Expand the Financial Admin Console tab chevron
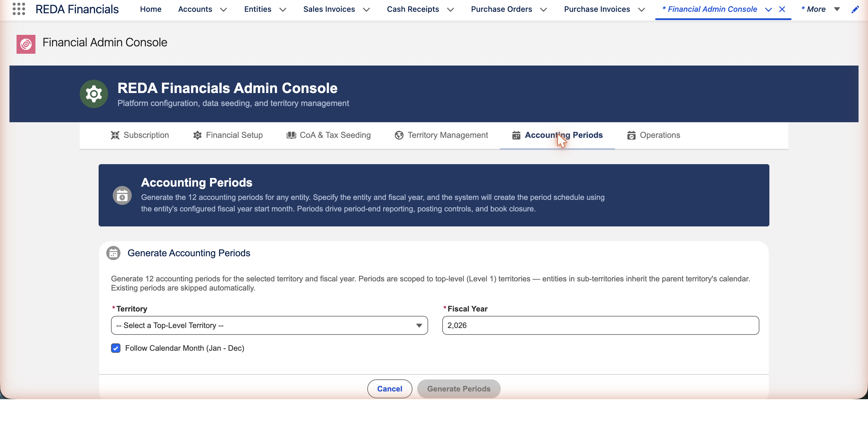868x434 pixels. coord(768,10)
